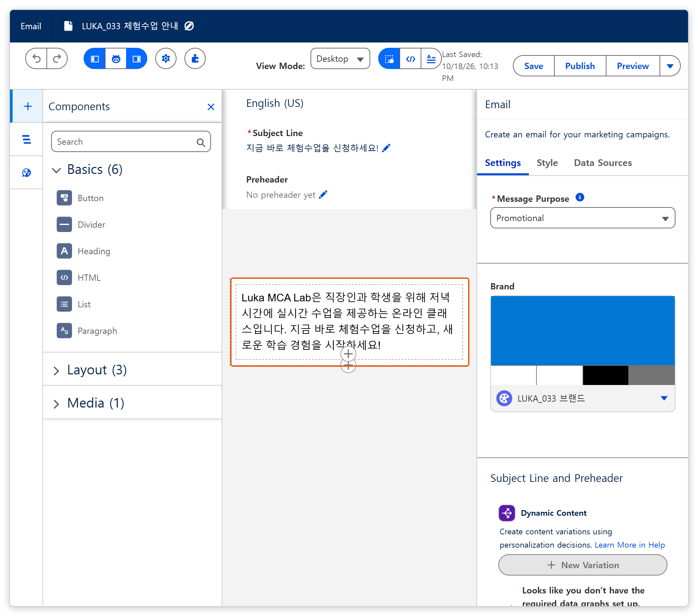Image resolution: width=698 pixels, height=616 pixels.
Task: Click the Save button
Action: pos(533,66)
